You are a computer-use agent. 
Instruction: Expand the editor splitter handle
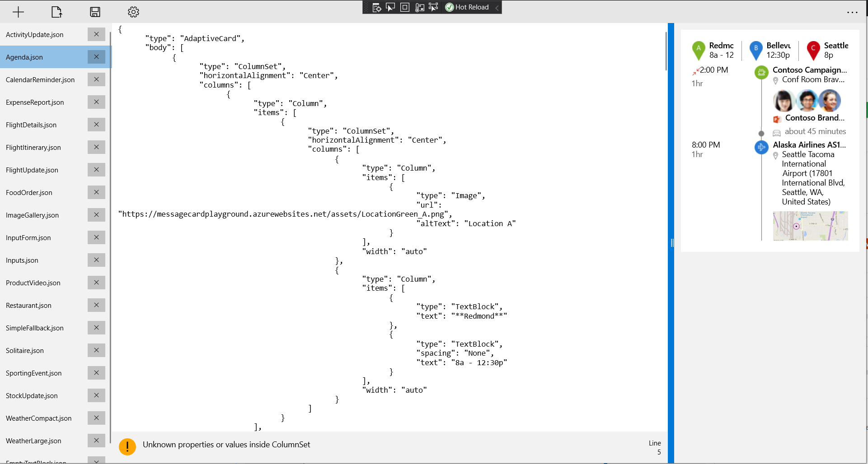672,242
